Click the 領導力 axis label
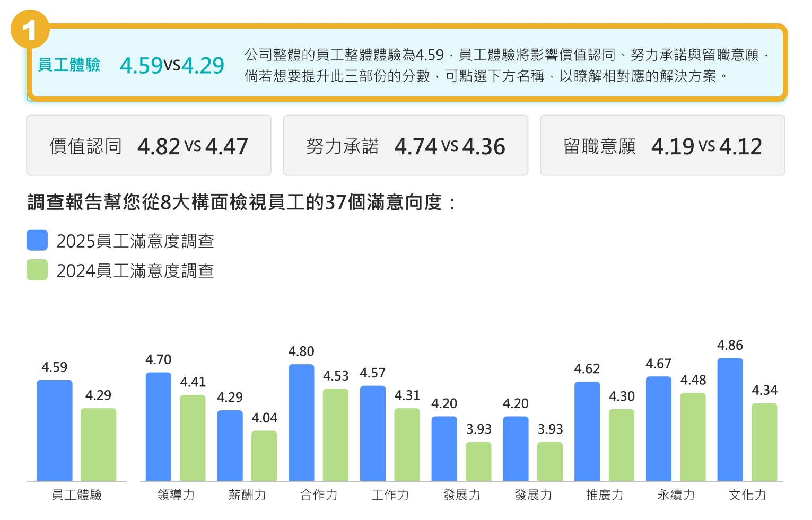This screenshot has height=520, width=812. 176,495
